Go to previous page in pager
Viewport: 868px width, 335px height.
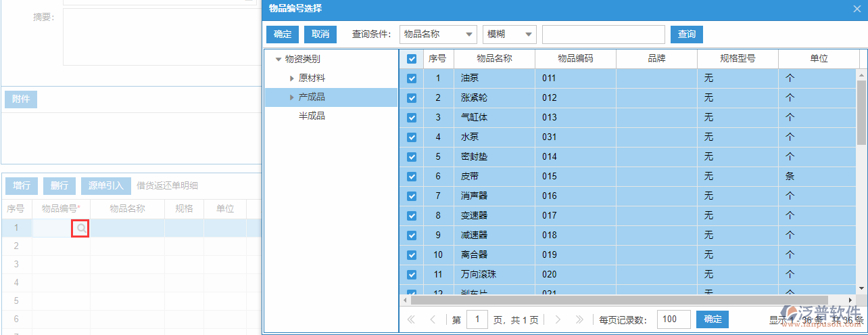(433, 319)
